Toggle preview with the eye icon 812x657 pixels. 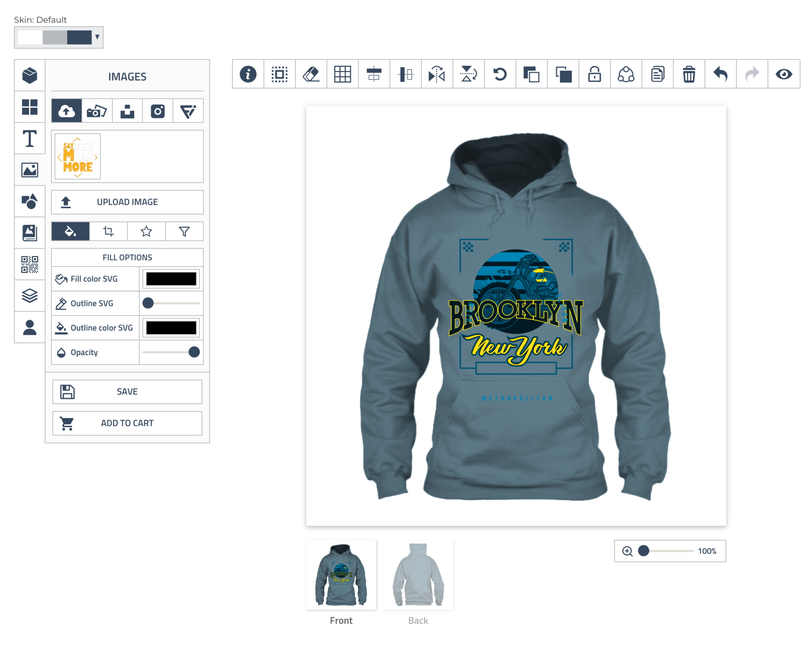pos(783,74)
